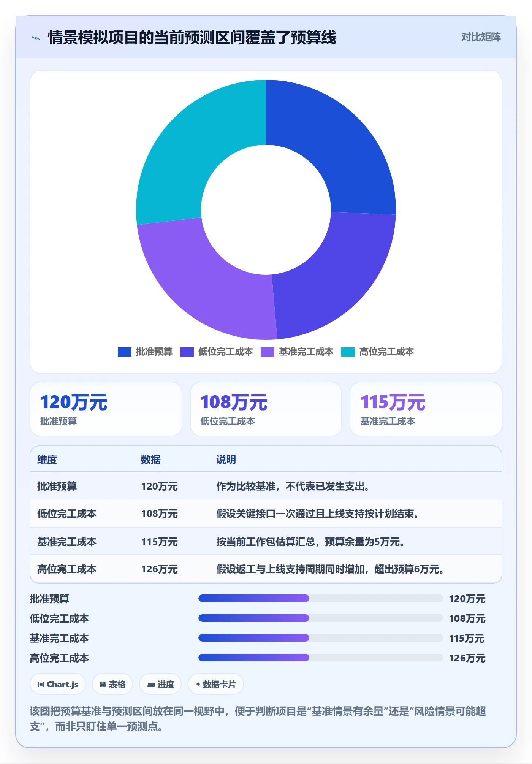Open the 120万元 批准预算 stat card
This screenshot has height=764, width=532.
click(x=106, y=409)
